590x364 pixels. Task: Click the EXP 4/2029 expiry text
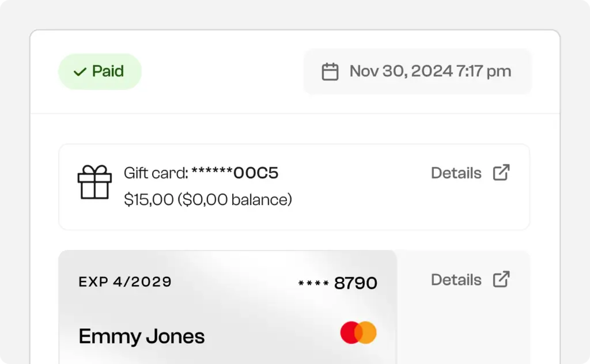click(125, 282)
